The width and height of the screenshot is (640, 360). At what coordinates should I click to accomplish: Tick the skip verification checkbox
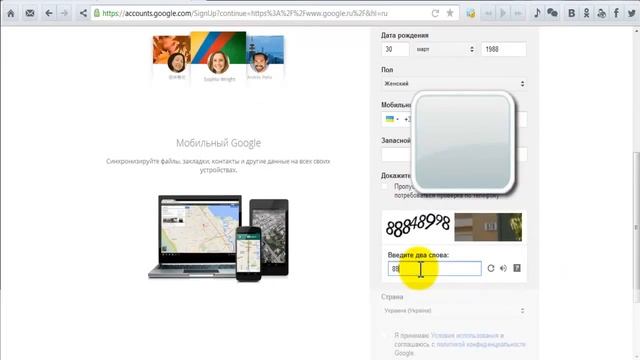click(384, 187)
